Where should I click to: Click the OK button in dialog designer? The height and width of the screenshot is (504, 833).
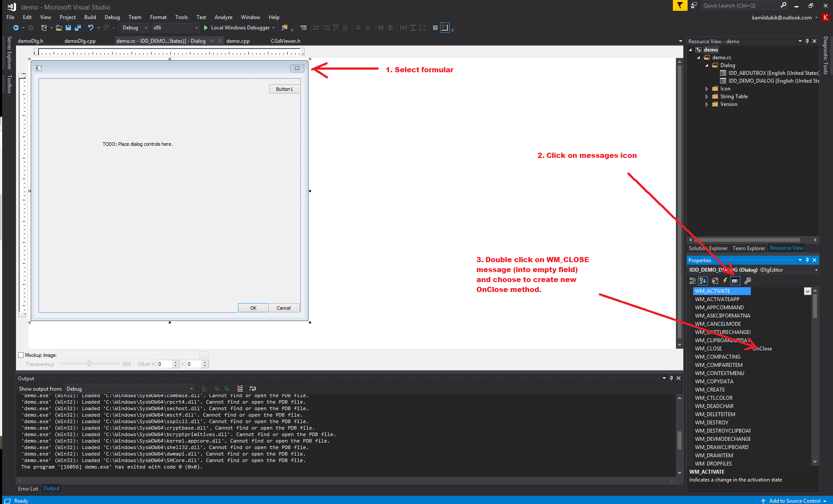click(253, 308)
